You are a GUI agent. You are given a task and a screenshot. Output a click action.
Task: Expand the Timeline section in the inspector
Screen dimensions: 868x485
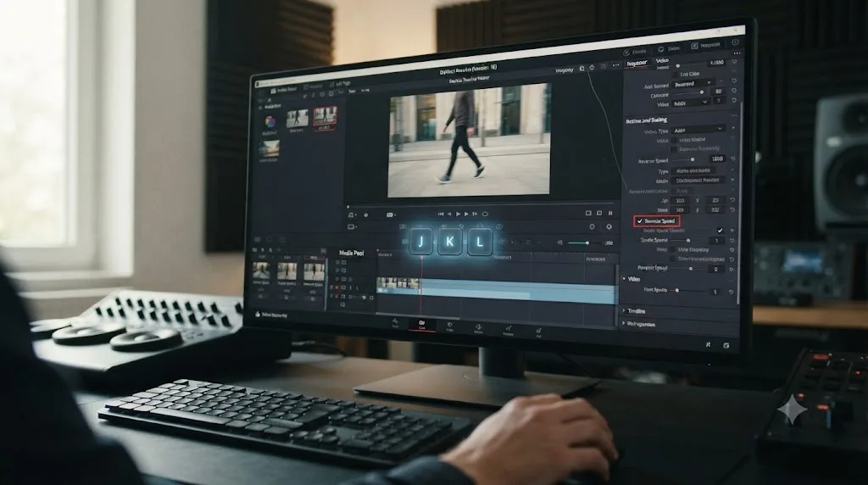pos(625,311)
